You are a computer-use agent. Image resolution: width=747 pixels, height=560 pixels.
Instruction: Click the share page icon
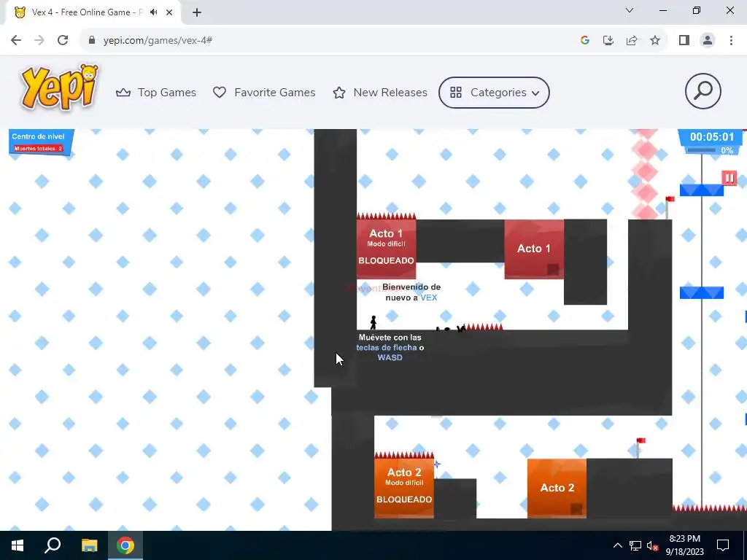632,41
